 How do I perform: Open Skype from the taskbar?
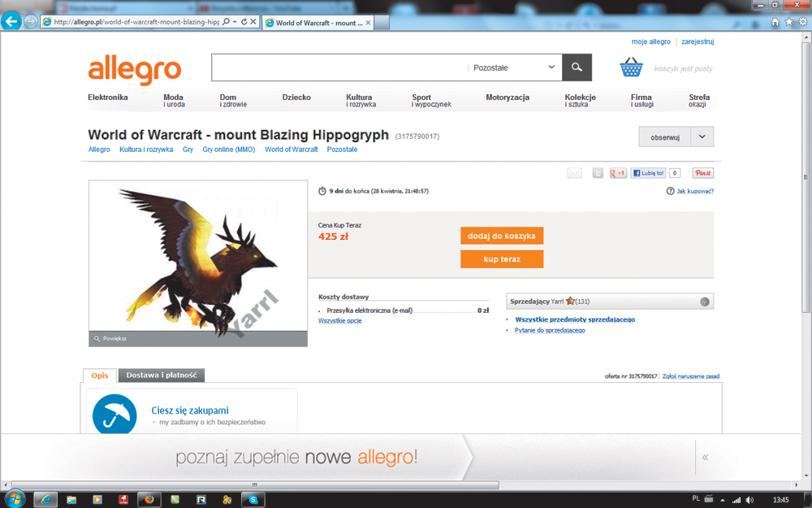tap(253, 499)
